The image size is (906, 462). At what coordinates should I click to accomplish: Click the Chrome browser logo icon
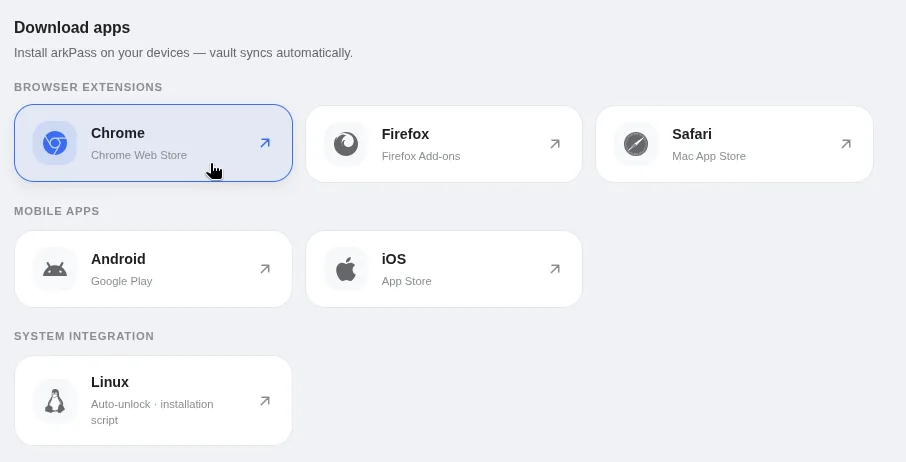coord(55,143)
